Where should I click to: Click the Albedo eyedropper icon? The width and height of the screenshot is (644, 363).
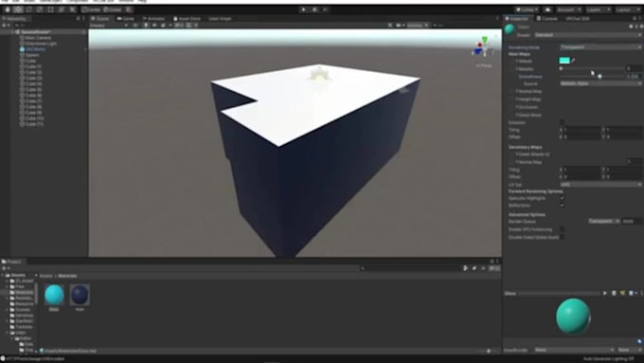click(x=573, y=61)
